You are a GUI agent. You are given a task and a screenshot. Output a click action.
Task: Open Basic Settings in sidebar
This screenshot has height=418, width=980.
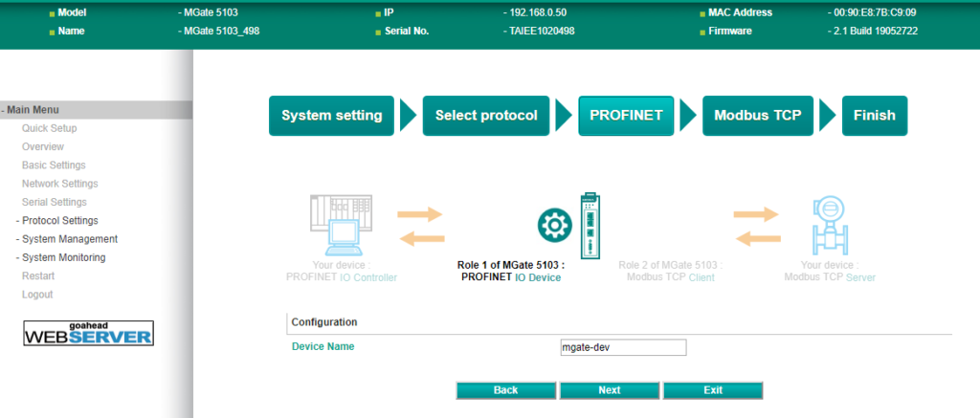click(54, 165)
